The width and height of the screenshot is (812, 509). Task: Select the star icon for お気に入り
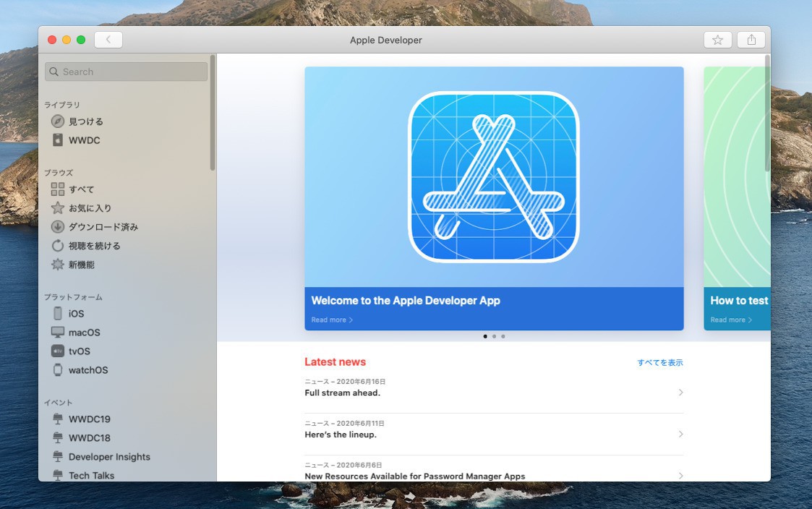point(57,208)
